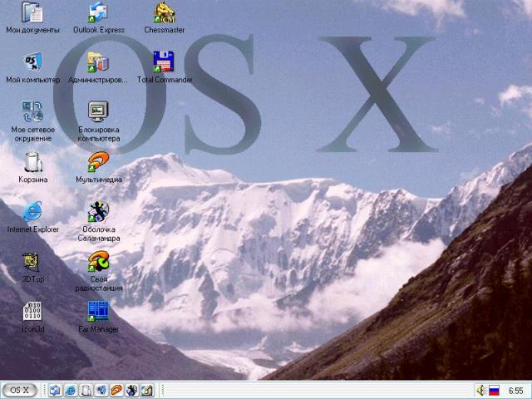Click the notepad-pencil quick launch icon
The width and height of the screenshot is (532, 399).
click(x=147, y=391)
